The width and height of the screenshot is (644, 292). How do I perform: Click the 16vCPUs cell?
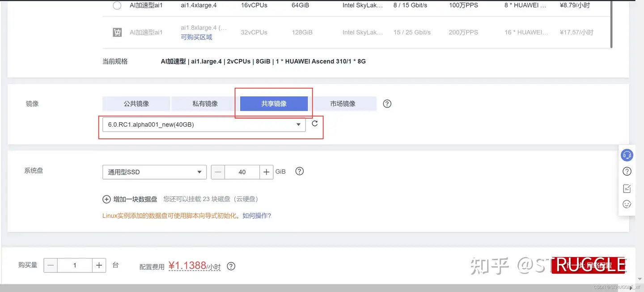[254, 5]
